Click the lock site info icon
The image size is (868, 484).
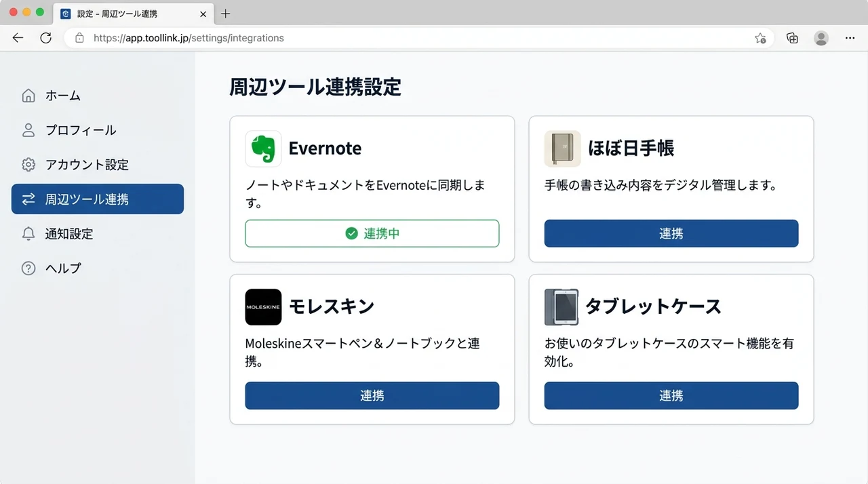tap(79, 38)
